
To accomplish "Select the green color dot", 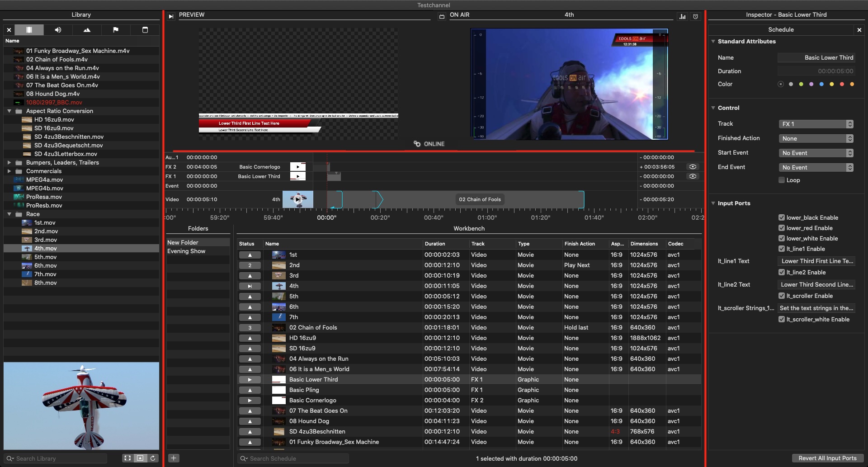I will coord(801,84).
